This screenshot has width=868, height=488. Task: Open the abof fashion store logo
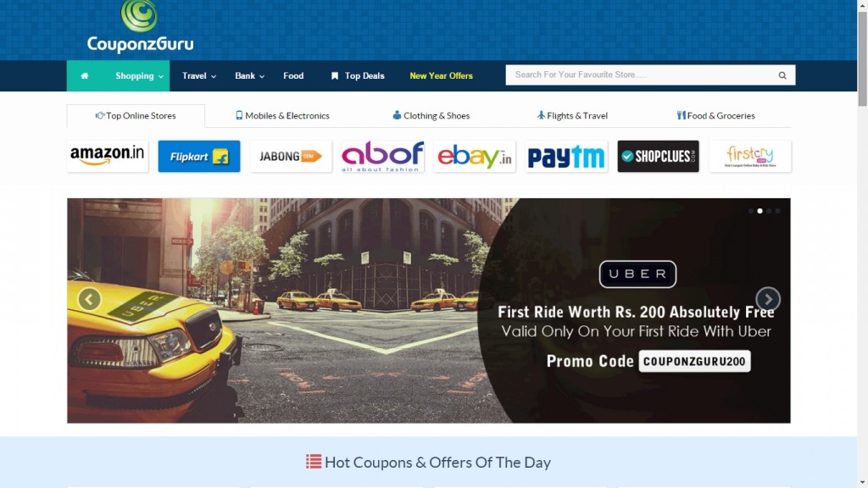(x=382, y=156)
